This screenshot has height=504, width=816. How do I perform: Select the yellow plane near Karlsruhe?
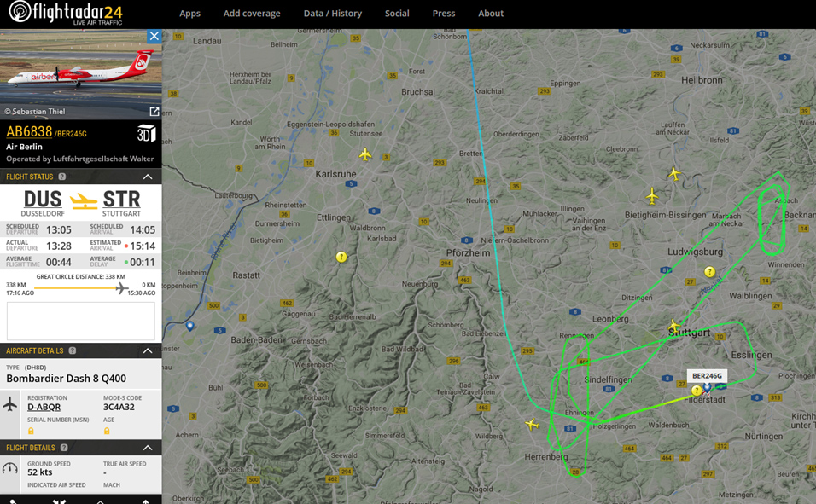tap(365, 154)
